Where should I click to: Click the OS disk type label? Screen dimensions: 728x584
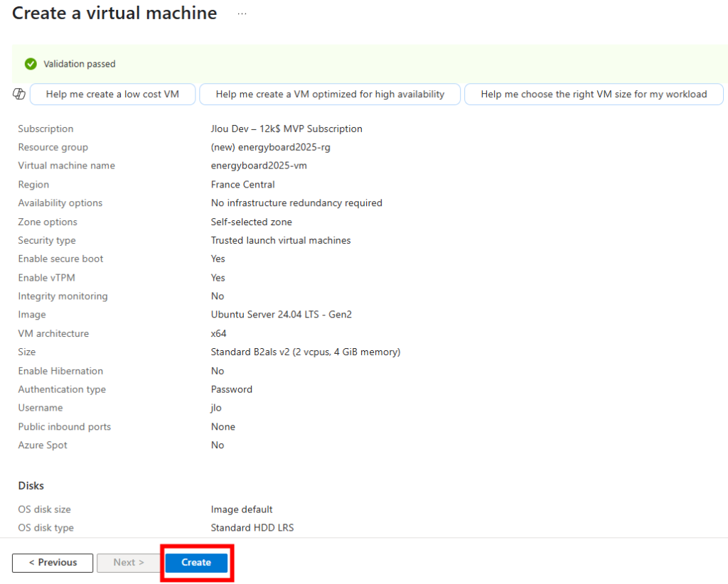pyautogui.click(x=46, y=528)
